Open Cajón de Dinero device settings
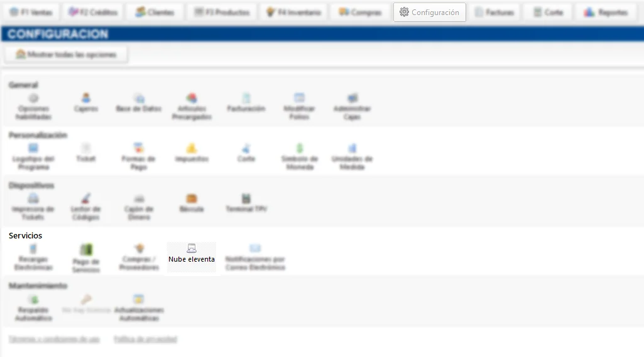Screen dimensions: 644x357 click(139, 207)
